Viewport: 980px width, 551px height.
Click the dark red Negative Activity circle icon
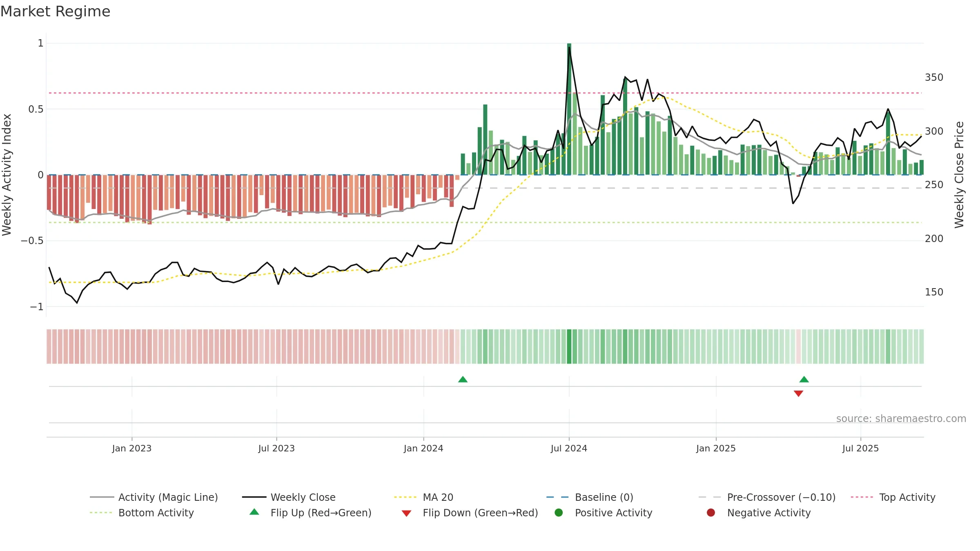point(711,513)
